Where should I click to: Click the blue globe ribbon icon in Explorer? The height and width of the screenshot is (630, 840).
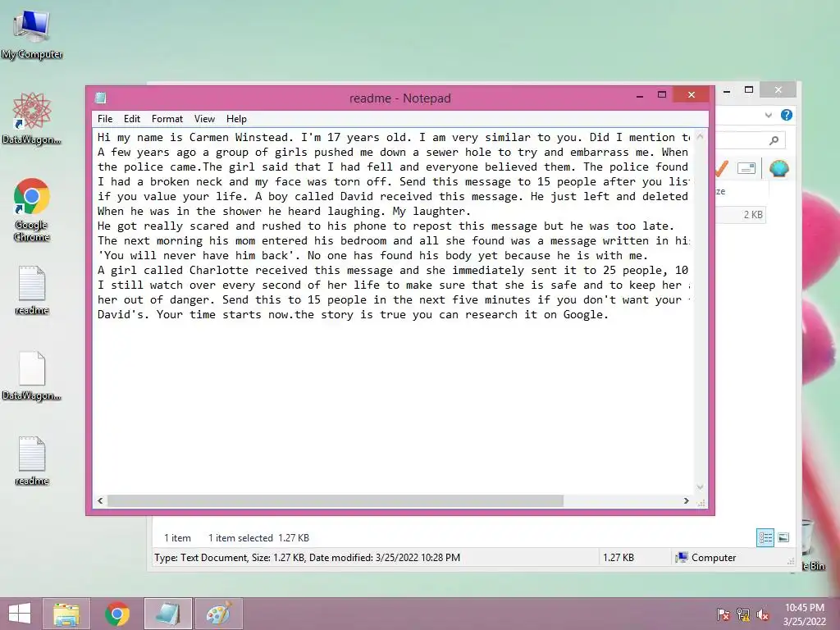click(x=779, y=169)
